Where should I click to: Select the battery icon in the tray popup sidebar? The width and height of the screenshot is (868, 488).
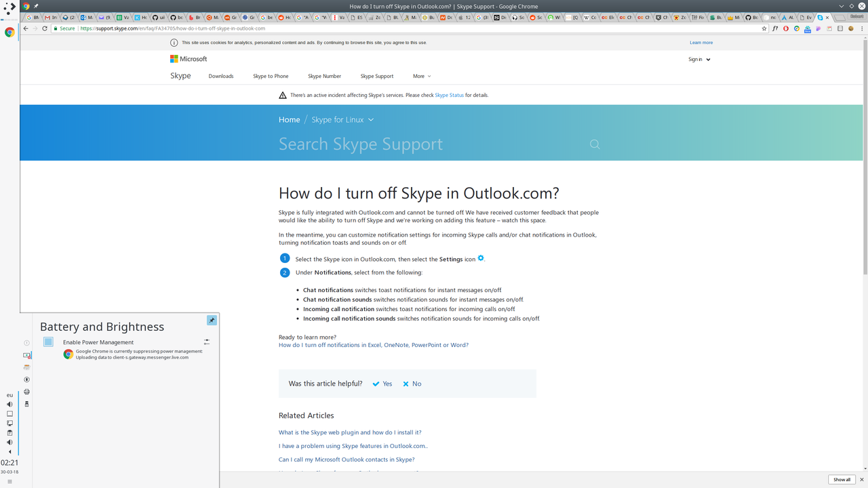pos(27,355)
